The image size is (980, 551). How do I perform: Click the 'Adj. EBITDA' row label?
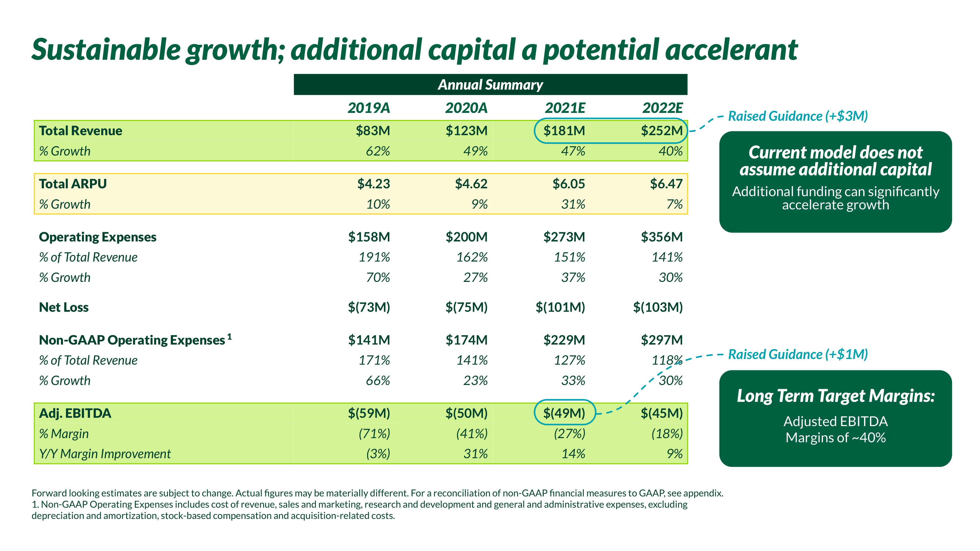click(75, 413)
